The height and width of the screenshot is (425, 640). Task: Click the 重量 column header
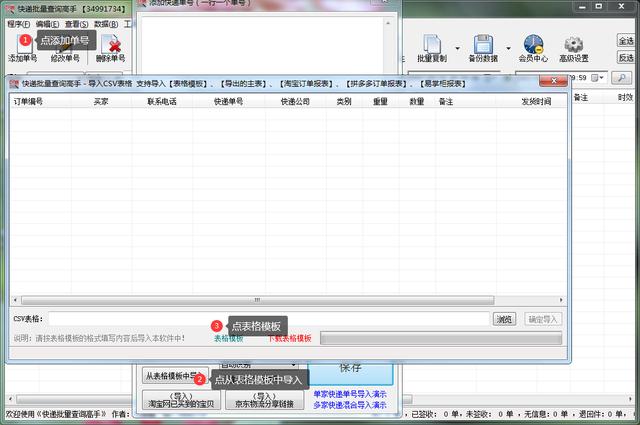tap(380, 102)
